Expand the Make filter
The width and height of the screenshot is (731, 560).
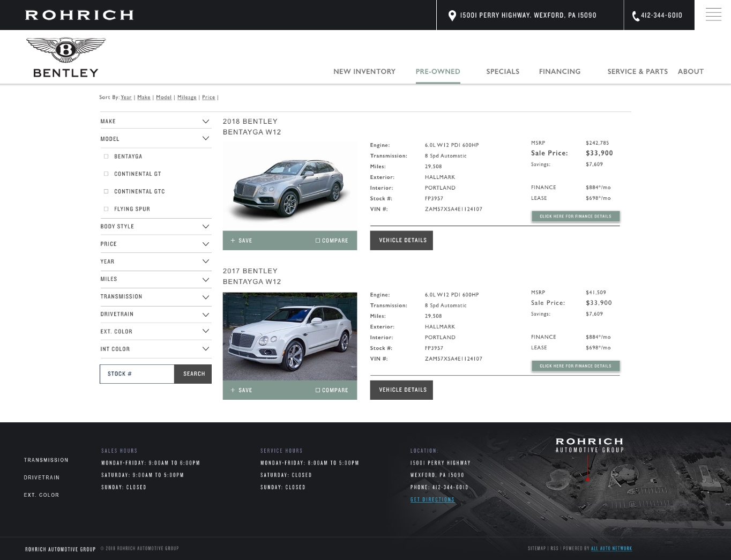click(155, 121)
